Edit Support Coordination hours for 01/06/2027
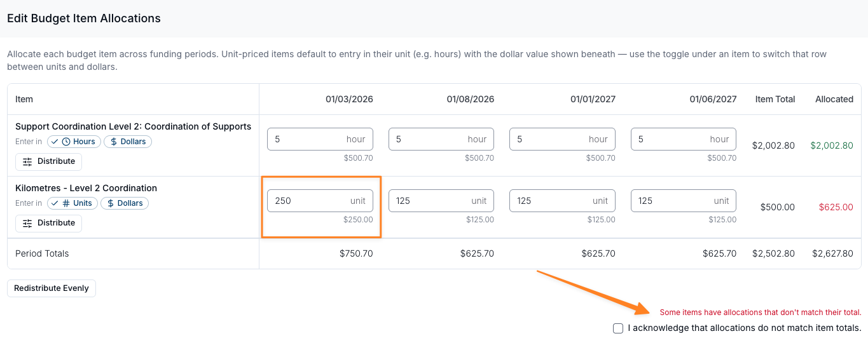 click(x=684, y=139)
